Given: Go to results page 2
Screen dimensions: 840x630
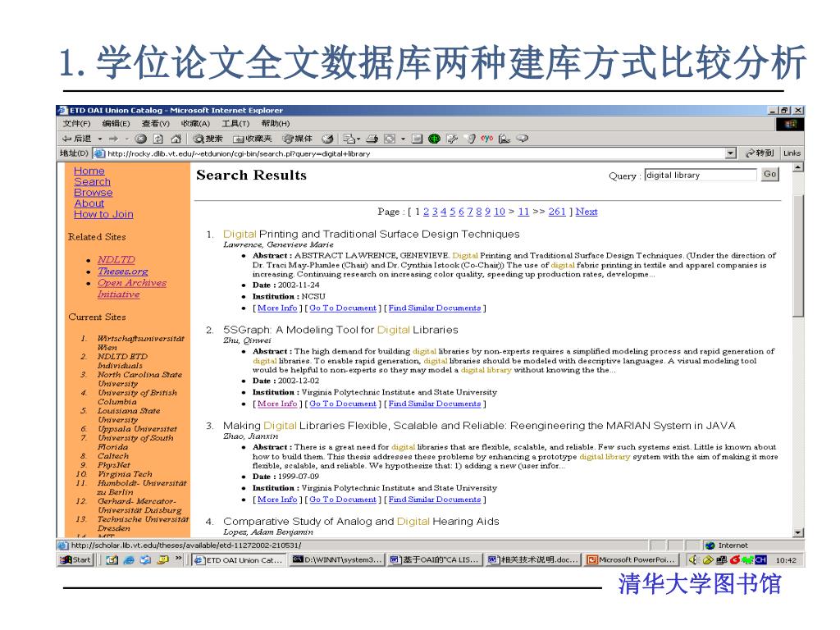Looking at the screenshot, I should click(427, 212).
